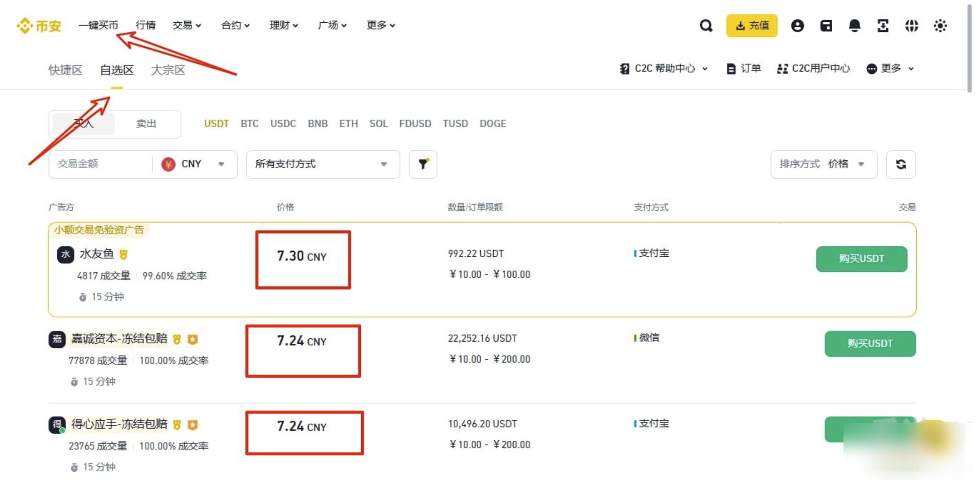Click the filter funnel icon

pos(423,164)
